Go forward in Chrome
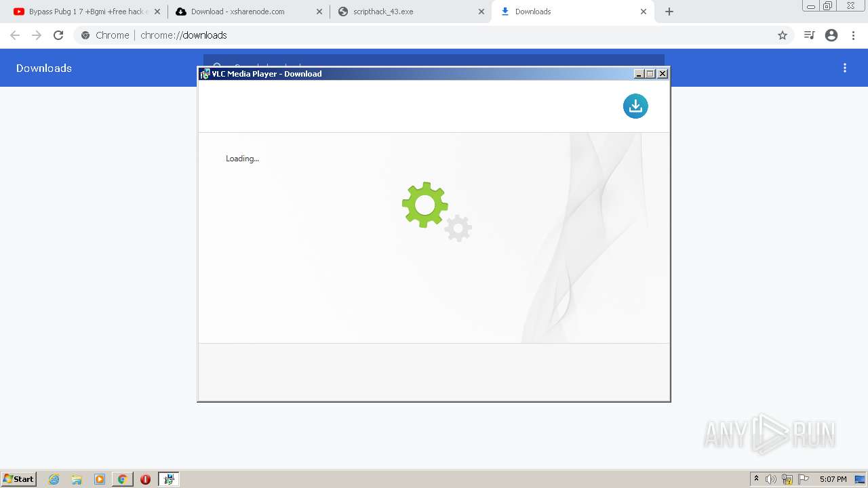Viewport: 868px width, 488px height. [x=37, y=35]
